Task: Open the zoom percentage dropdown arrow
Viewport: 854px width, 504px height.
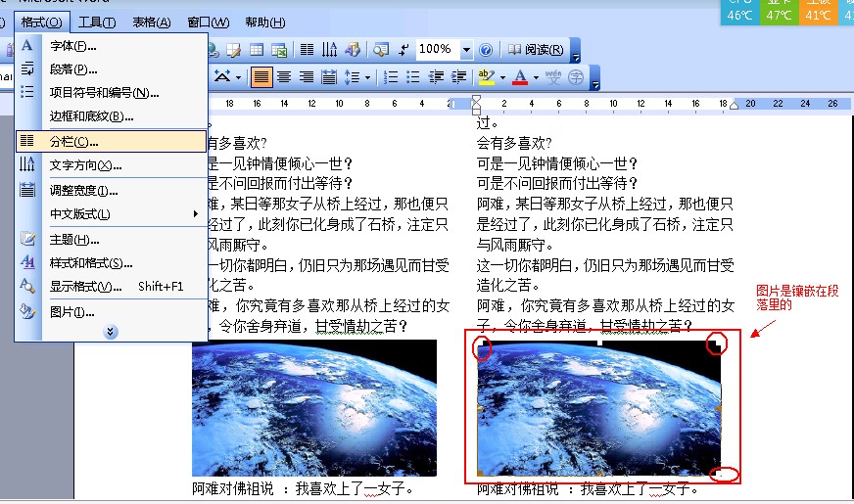Action: [466, 50]
